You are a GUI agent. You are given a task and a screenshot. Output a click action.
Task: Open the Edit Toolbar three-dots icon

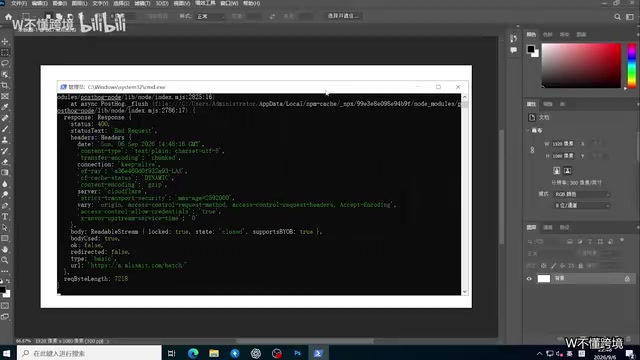pyautogui.click(x=5, y=271)
